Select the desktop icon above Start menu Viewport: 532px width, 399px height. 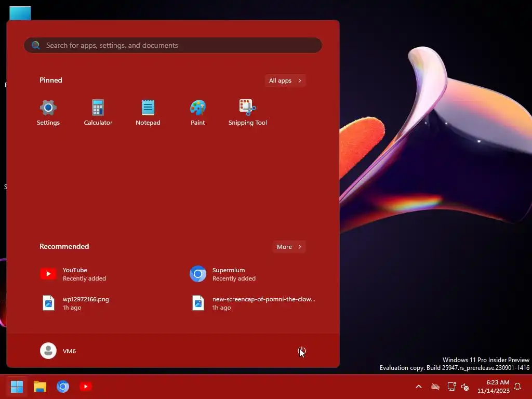(x=20, y=13)
